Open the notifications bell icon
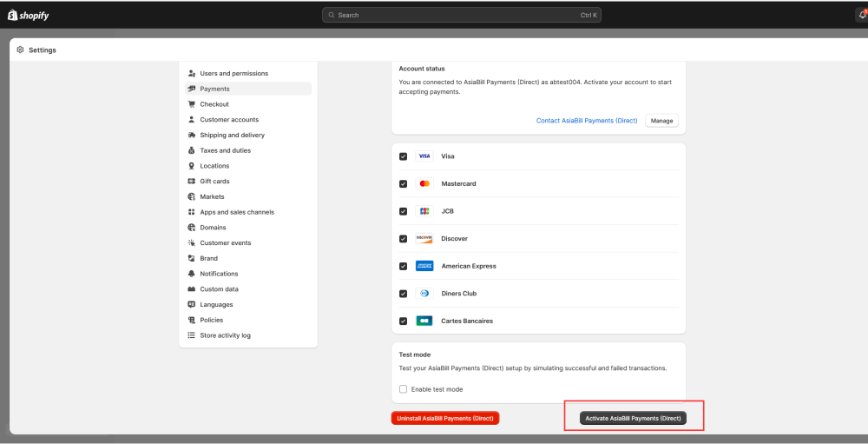The height and width of the screenshot is (444, 868). (861, 15)
